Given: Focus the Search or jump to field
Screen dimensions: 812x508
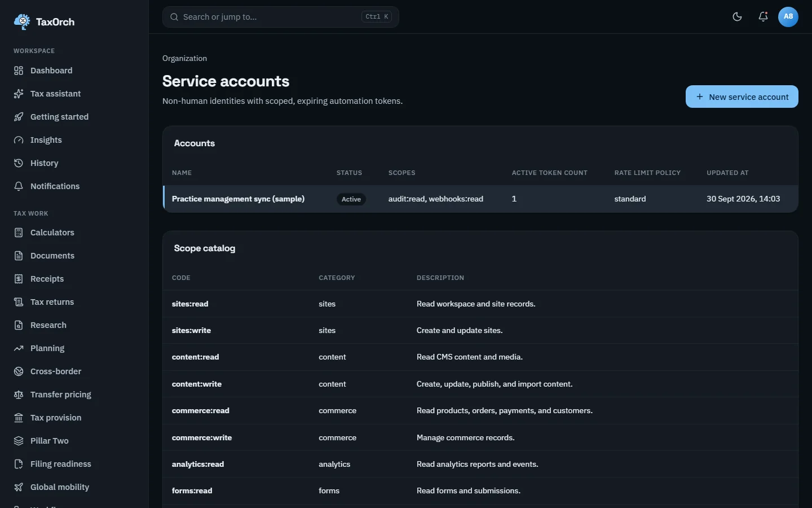Looking at the screenshot, I should [x=281, y=17].
